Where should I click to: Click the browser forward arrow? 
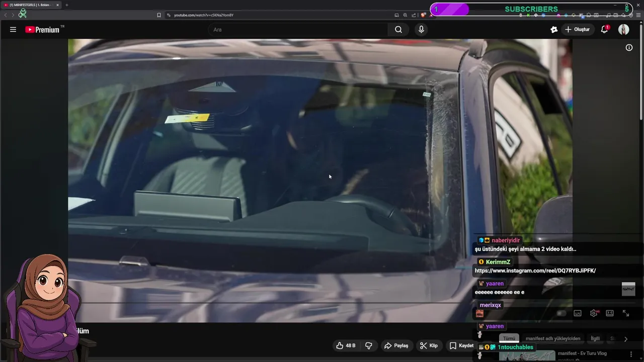tap(13, 15)
